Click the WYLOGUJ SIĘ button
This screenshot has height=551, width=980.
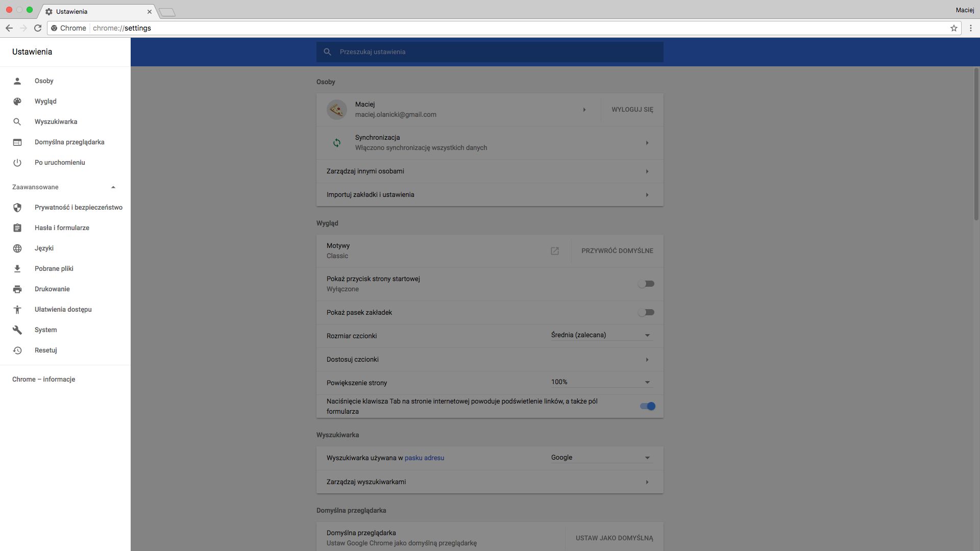tap(632, 110)
